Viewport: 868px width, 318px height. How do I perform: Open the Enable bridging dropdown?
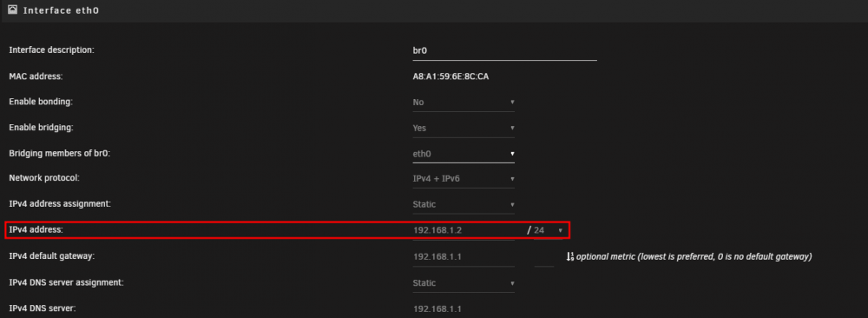point(464,128)
